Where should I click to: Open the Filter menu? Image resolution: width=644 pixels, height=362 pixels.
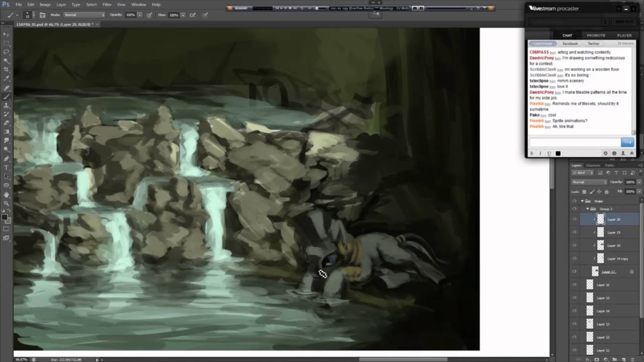pyautogui.click(x=107, y=5)
